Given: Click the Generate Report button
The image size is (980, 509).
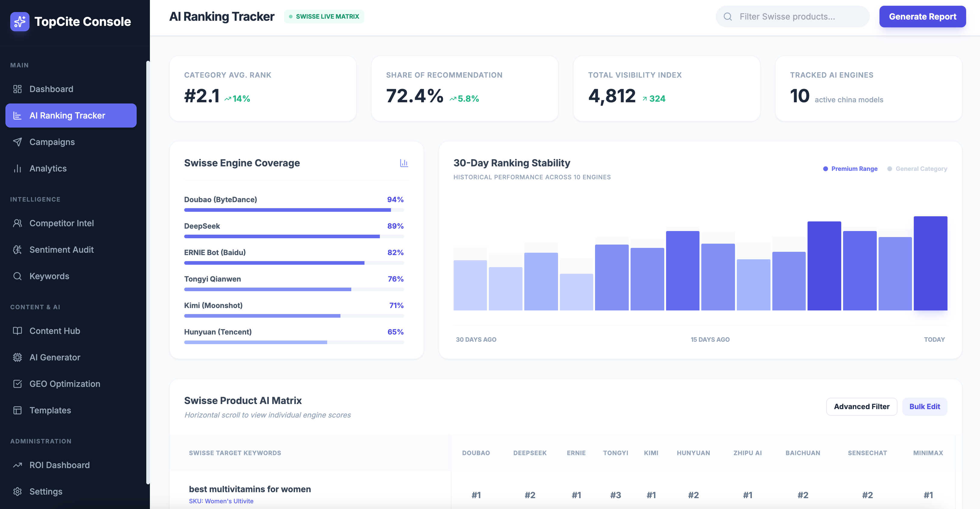Looking at the screenshot, I should coord(922,16).
